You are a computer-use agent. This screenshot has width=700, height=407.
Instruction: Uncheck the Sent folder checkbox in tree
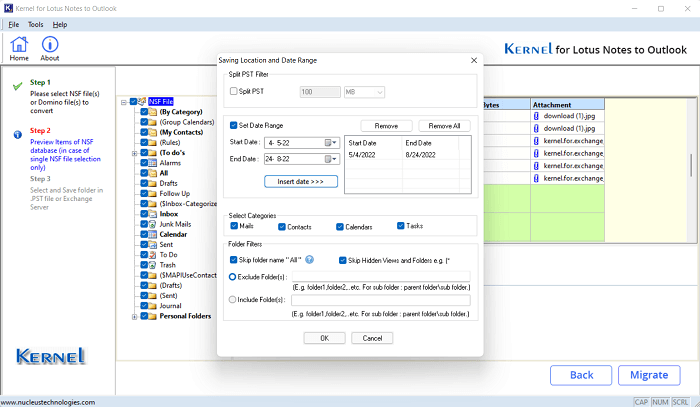pyautogui.click(x=144, y=245)
